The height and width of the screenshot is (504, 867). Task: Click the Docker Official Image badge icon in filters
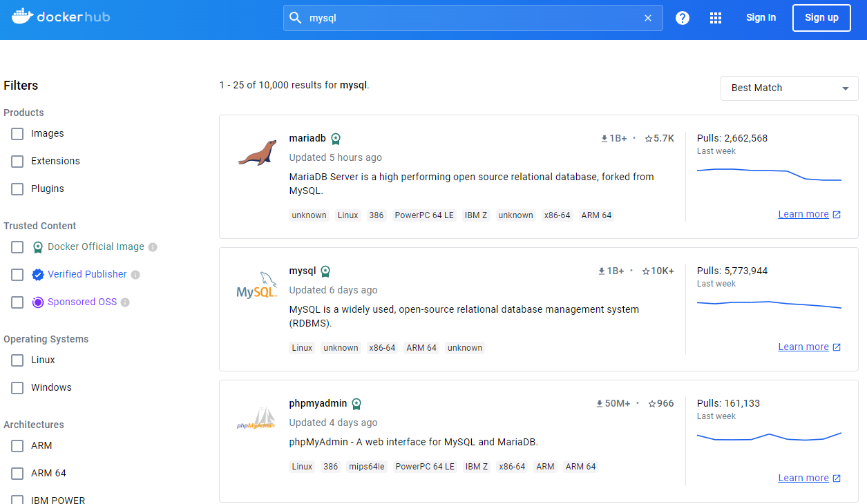point(38,246)
